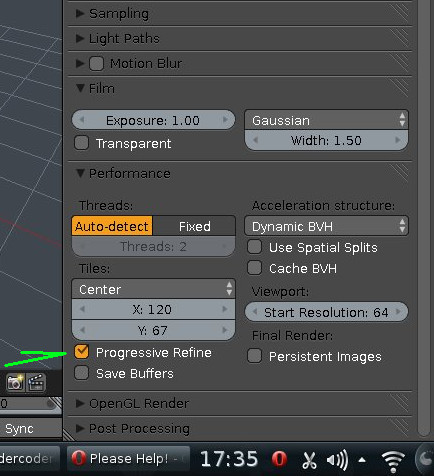Open the Dynamic BVH acceleration dropdown
This screenshot has width=434, height=476.
point(326,226)
